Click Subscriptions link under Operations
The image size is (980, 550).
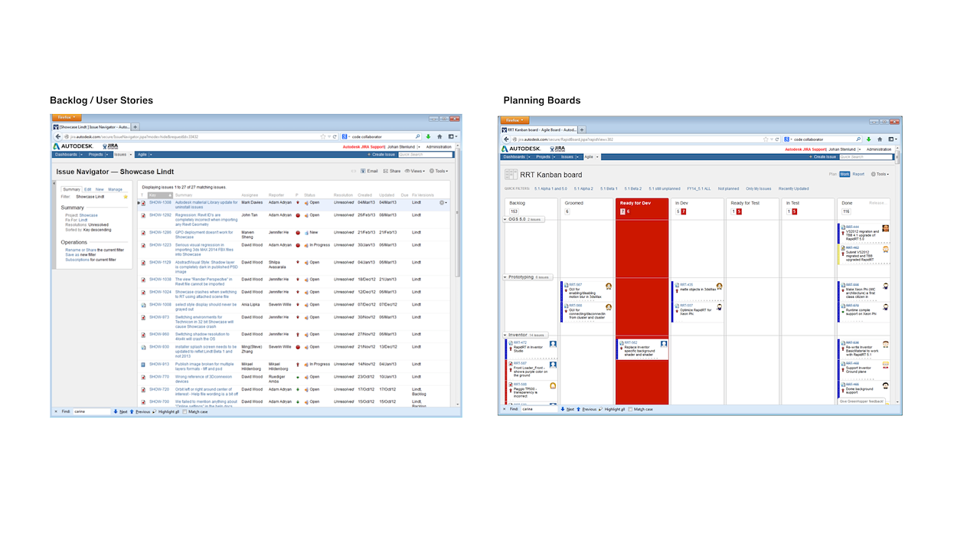point(77,260)
